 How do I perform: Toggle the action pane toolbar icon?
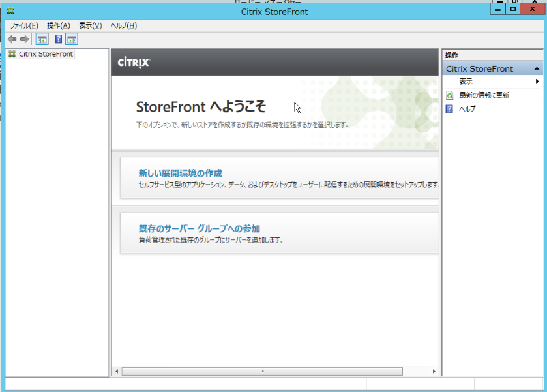pyautogui.click(x=72, y=39)
